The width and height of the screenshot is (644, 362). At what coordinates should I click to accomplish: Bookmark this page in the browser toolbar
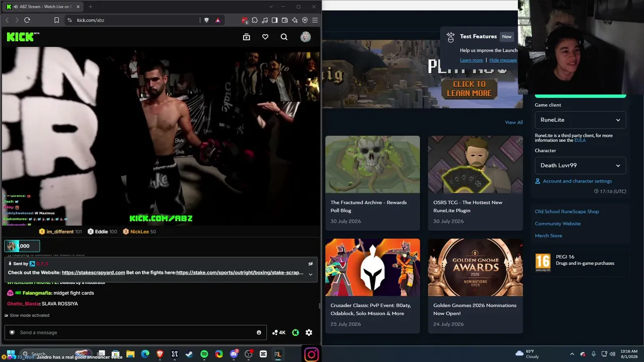(56, 20)
